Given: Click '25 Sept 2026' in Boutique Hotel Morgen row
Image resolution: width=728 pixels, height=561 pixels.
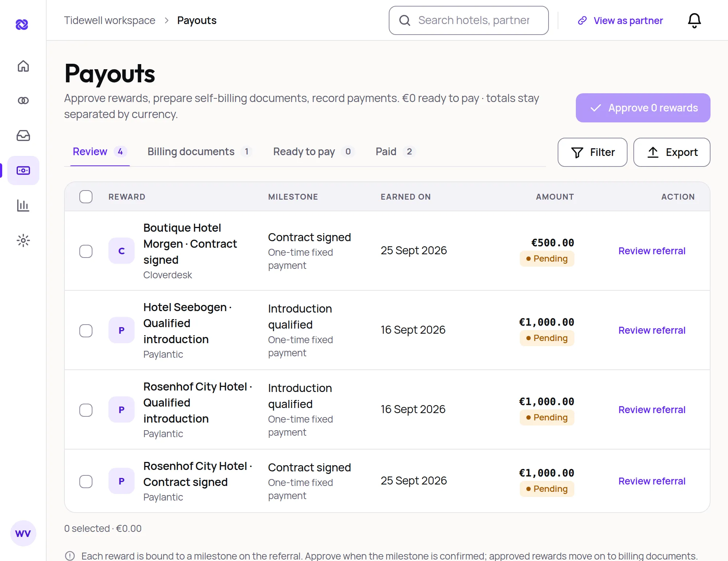Looking at the screenshot, I should coord(414,251).
